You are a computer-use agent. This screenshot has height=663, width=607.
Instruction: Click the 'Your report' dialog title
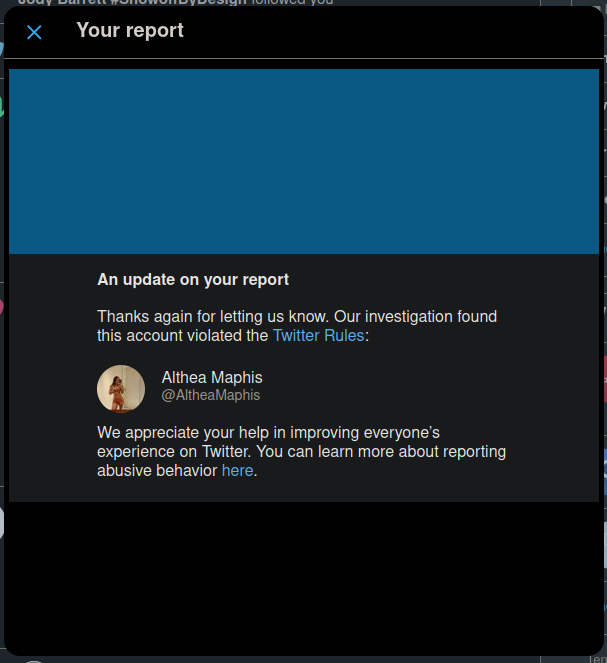tap(130, 30)
